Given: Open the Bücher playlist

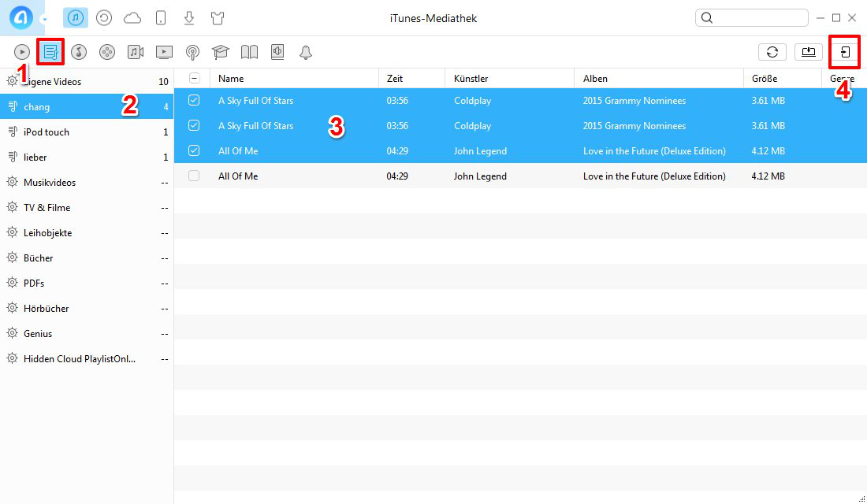Looking at the screenshot, I should click(x=87, y=258).
